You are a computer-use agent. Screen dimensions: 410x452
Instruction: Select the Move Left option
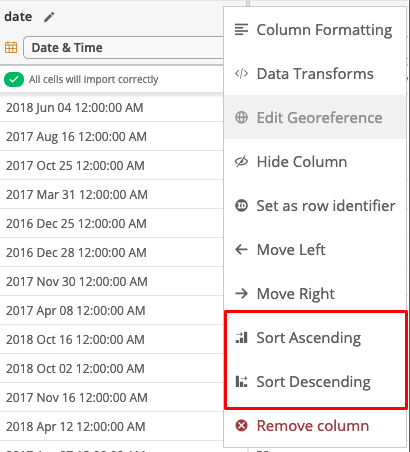point(315,250)
